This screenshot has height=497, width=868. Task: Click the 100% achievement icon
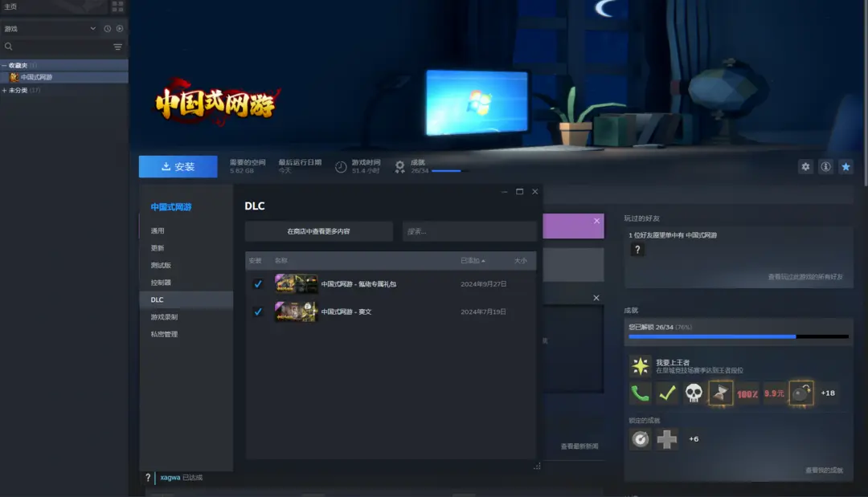[747, 393]
